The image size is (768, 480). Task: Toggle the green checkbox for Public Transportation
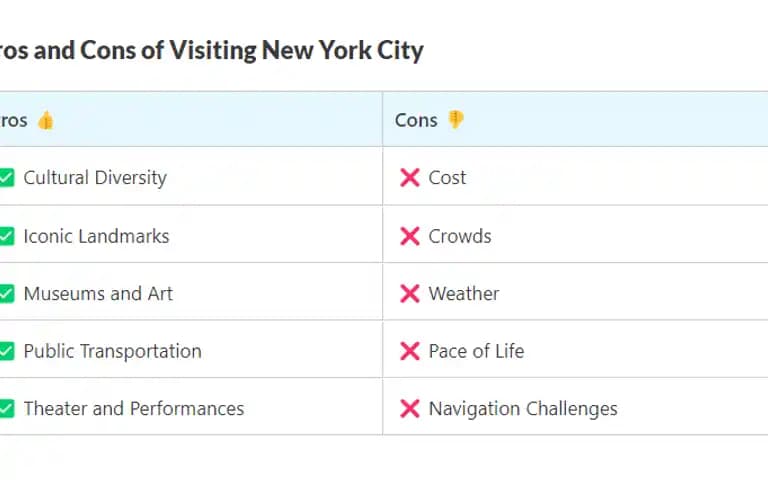click(6, 351)
